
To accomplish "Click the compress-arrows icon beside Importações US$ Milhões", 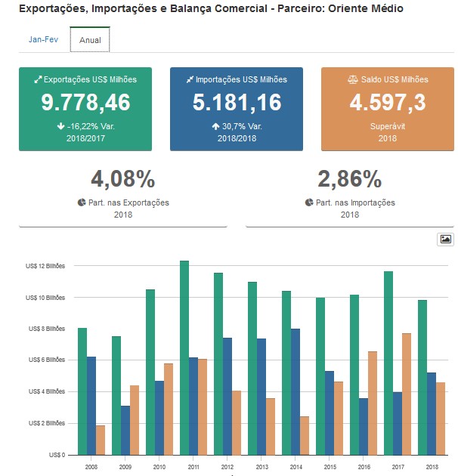I will [x=190, y=79].
